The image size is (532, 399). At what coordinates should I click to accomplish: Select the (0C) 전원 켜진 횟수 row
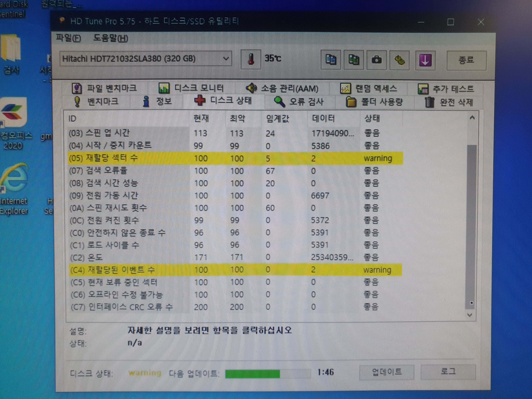coord(235,220)
